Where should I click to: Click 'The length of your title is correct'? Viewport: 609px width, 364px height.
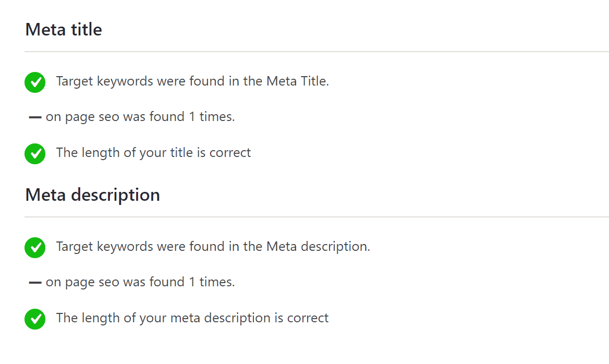pyautogui.click(x=153, y=153)
